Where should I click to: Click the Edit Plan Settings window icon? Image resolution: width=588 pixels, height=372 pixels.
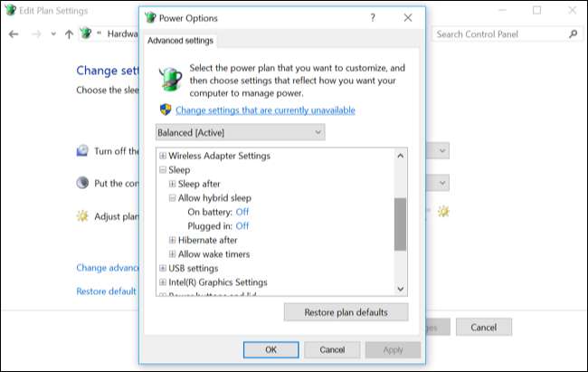click(9, 10)
